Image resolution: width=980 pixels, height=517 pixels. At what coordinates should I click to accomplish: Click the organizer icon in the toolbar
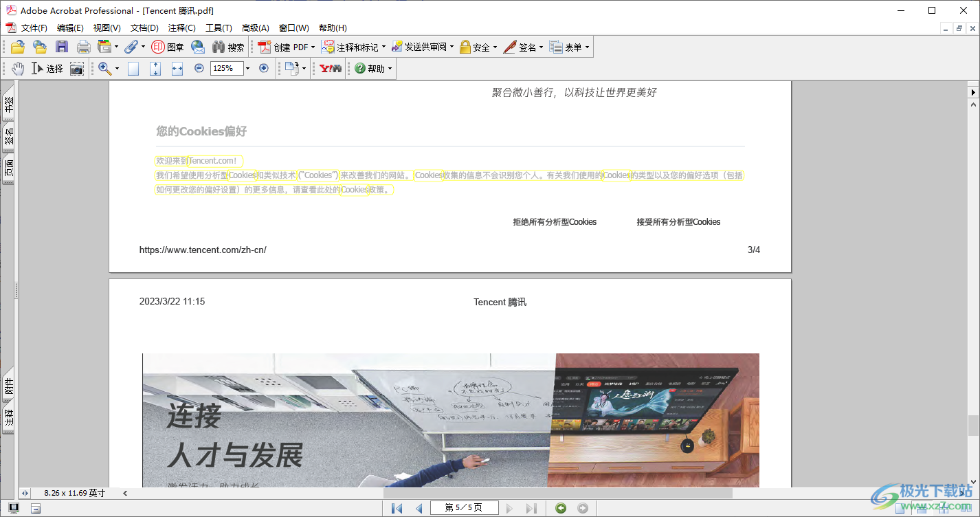104,47
